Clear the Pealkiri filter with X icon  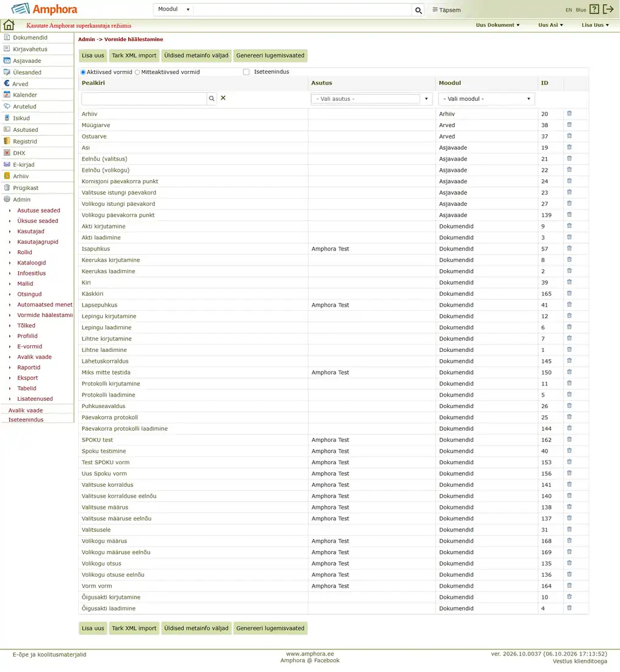point(223,98)
